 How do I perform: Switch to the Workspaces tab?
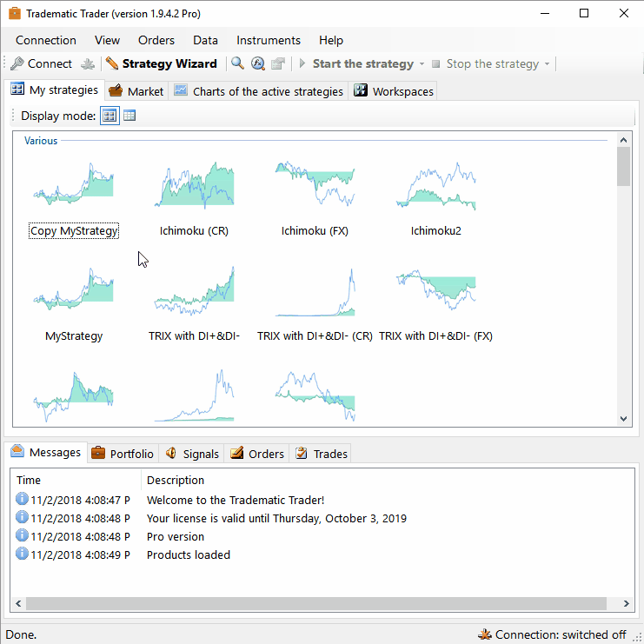(393, 91)
